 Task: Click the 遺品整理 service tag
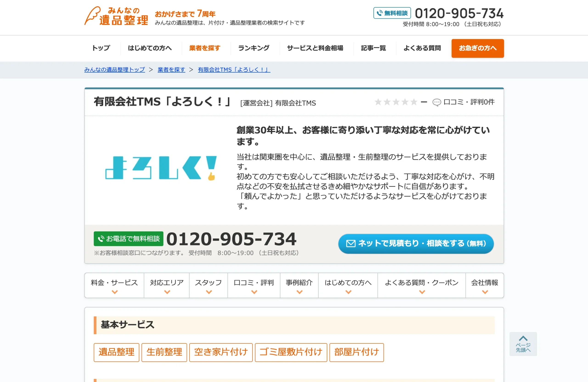116,352
